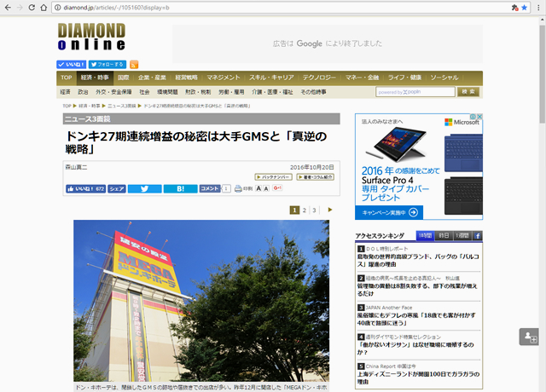The image size is (546, 392).
Task: Click the Hatena B! bookmark button
Action: point(179,188)
